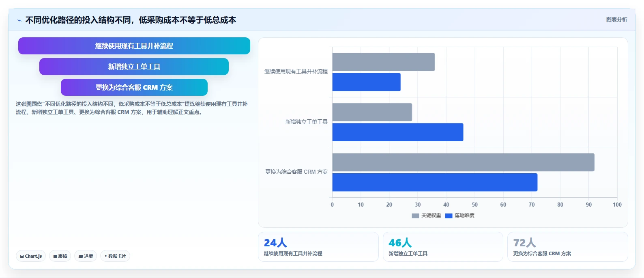This screenshot has height=278, width=644.
Task: Click the x-axis tick value 100
Action: (617, 205)
